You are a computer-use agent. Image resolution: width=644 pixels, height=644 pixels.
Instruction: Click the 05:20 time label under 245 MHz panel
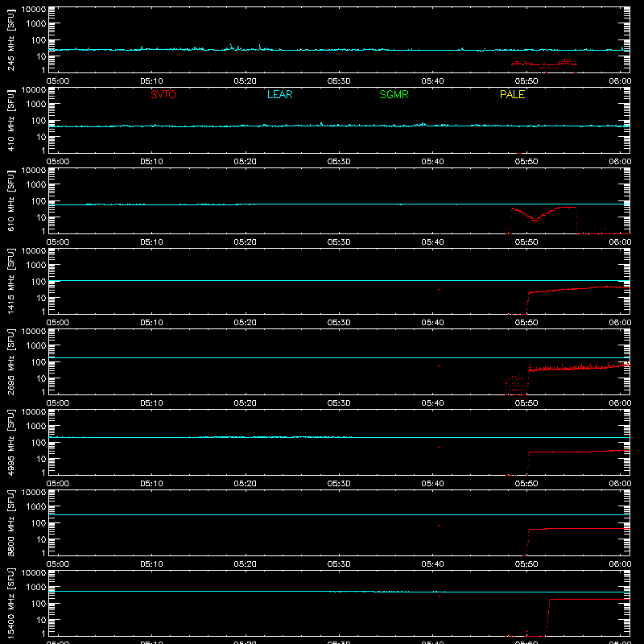[246, 81]
